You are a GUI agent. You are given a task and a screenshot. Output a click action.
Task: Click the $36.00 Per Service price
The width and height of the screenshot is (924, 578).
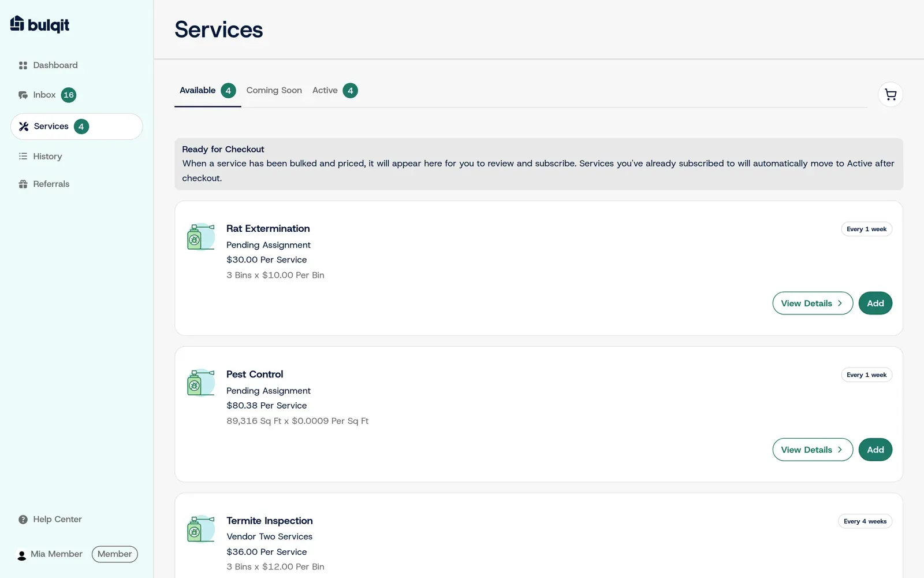coord(267,552)
